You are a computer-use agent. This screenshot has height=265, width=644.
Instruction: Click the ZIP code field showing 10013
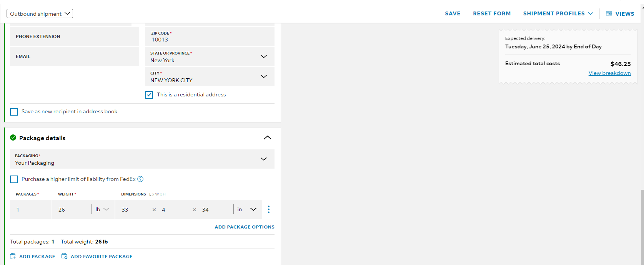pos(210,36)
